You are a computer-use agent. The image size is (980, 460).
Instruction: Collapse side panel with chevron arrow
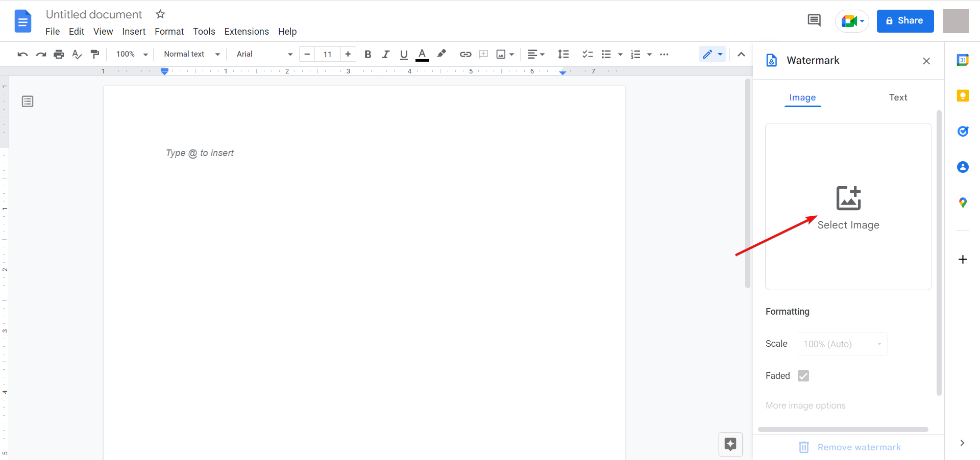coord(962,443)
